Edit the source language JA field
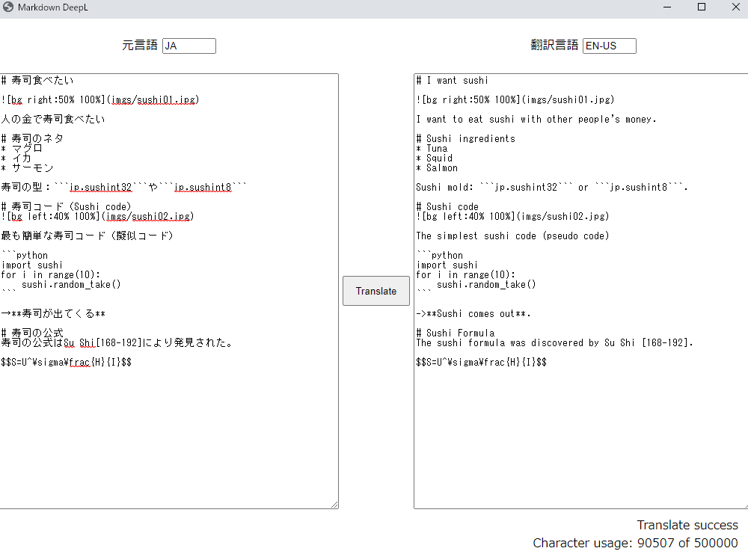 pyautogui.click(x=189, y=46)
